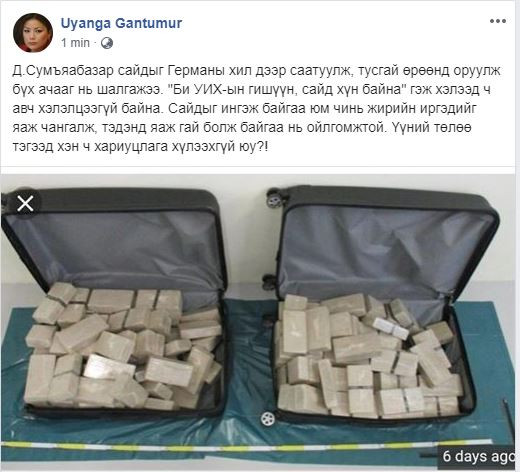Click the "6 days ago" photo label
The height and width of the screenshot is (472, 520).
(x=478, y=456)
